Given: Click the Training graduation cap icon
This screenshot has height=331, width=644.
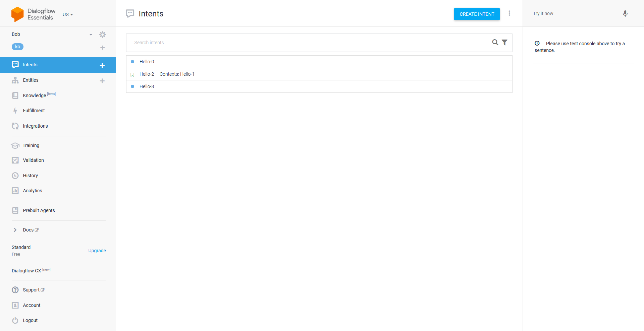Looking at the screenshot, I should pos(15,145).
